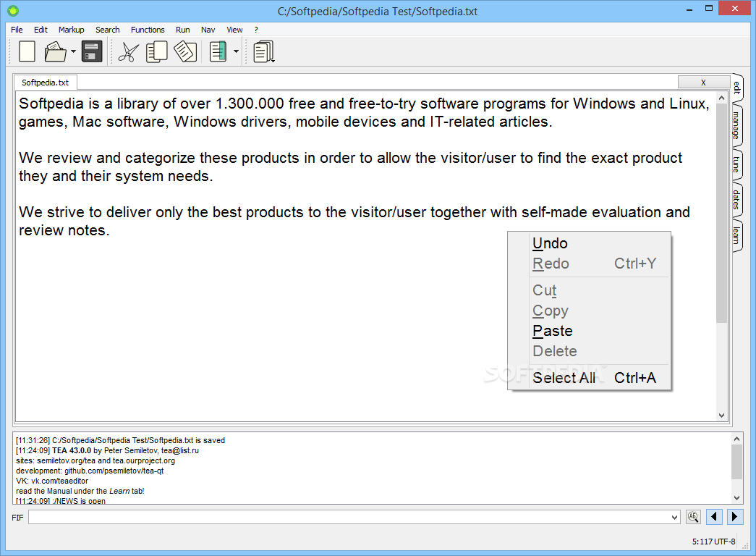The width and height of the screenshot is (756, 556).
Task: Click the paragraph starting "We review and categorize"
Action: click(351, 167)
